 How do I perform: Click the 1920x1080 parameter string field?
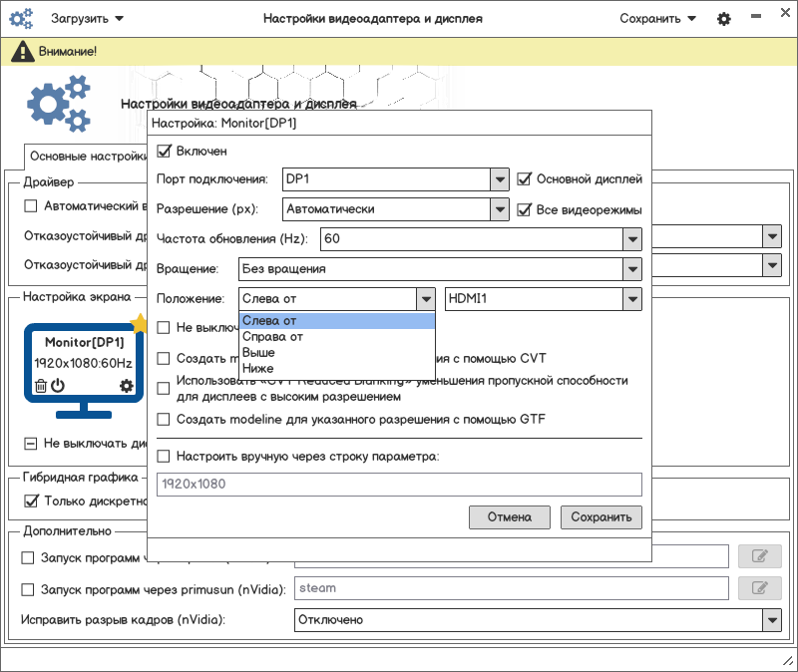click(x=400, y=485)
